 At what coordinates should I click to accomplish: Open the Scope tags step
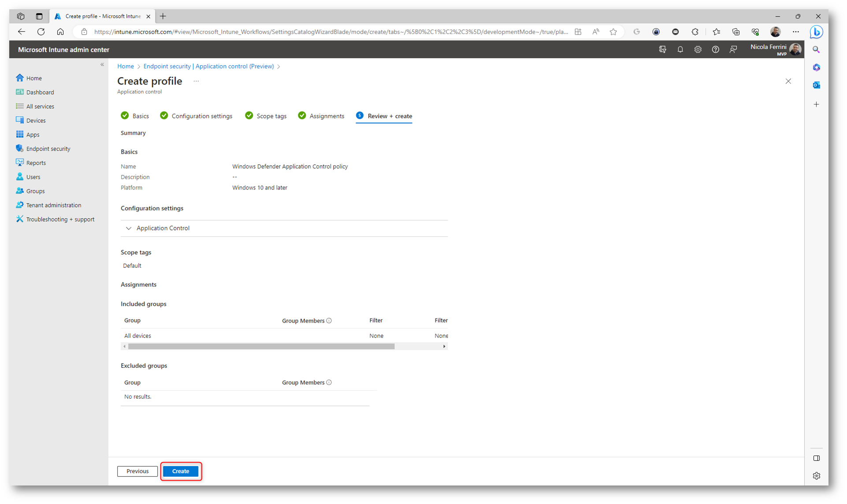(266, 116)
